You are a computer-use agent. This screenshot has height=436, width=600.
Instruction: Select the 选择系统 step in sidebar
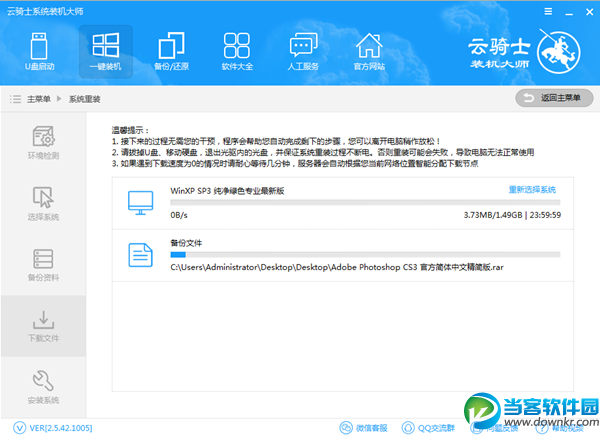(43, 204)
